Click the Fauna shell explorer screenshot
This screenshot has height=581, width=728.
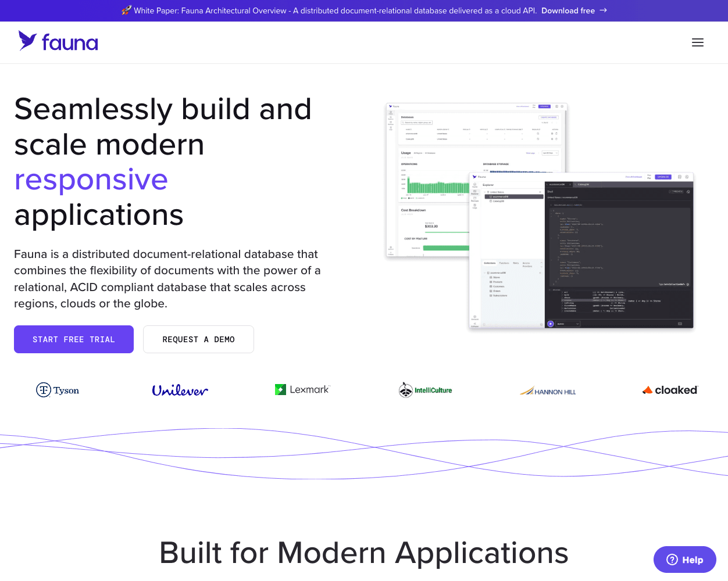(x=581, y=251)
